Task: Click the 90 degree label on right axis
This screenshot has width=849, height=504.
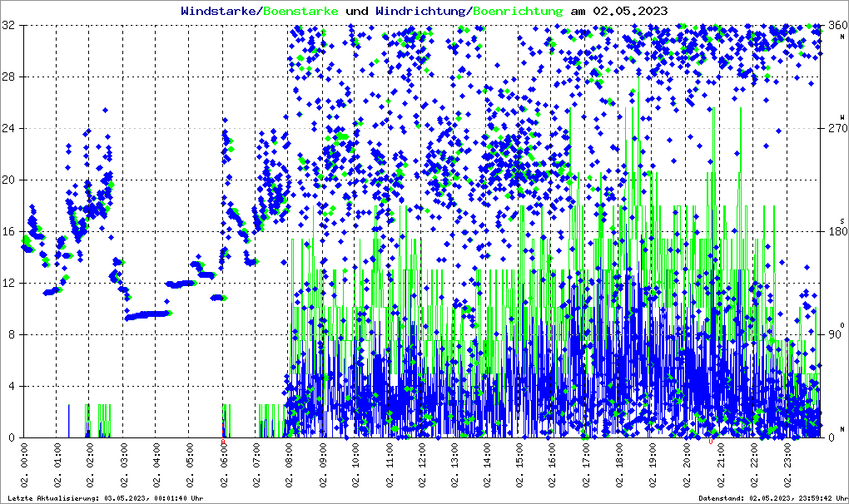Action: (832, 335)
